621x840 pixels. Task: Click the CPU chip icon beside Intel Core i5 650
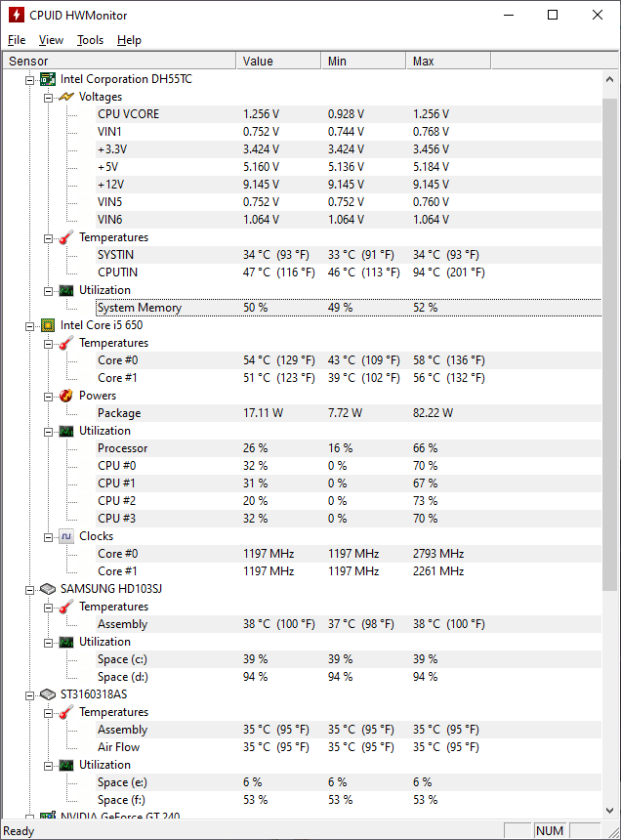48,325
